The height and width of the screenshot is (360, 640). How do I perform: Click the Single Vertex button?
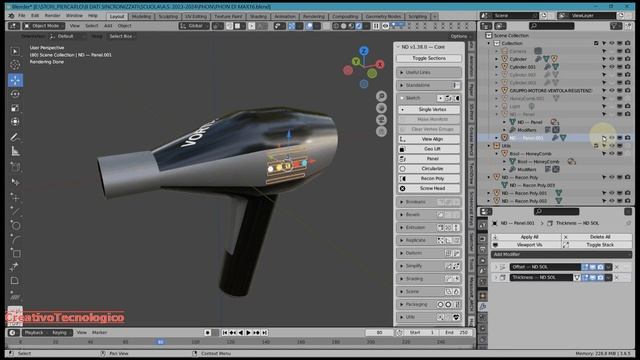pos(429,109)
